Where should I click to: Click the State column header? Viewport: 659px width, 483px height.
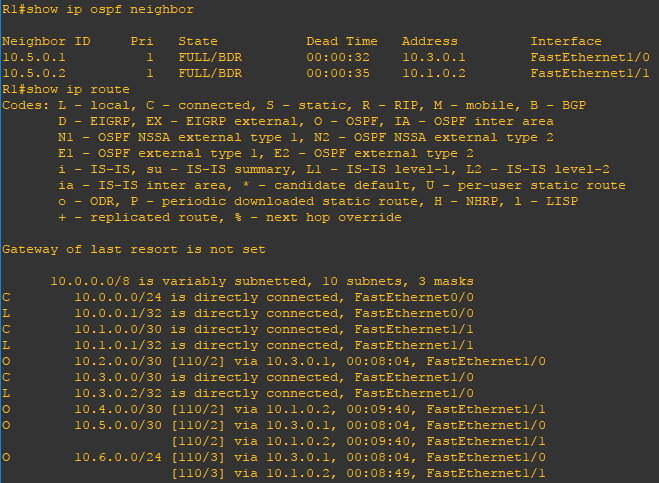pyautogui.click(x=198, y=41)
